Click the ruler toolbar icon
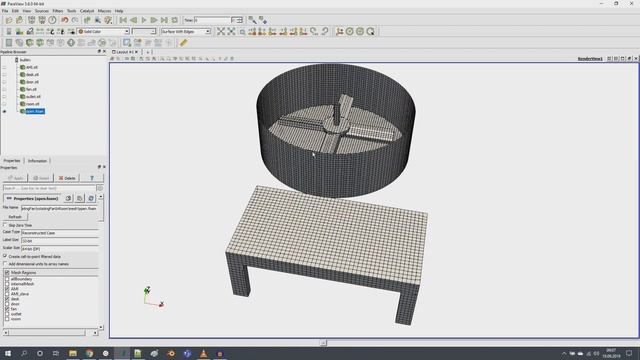 pyautogui.click(x=184, y=42)
